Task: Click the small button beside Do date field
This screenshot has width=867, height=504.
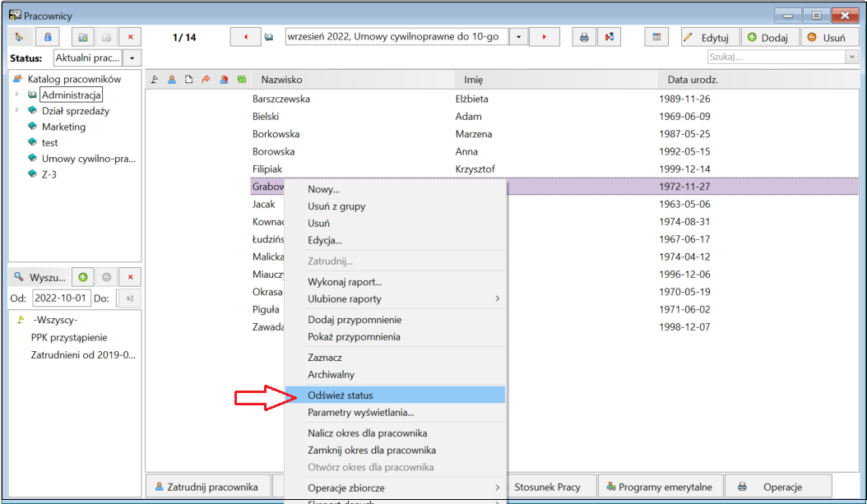Action: point(130,298)
